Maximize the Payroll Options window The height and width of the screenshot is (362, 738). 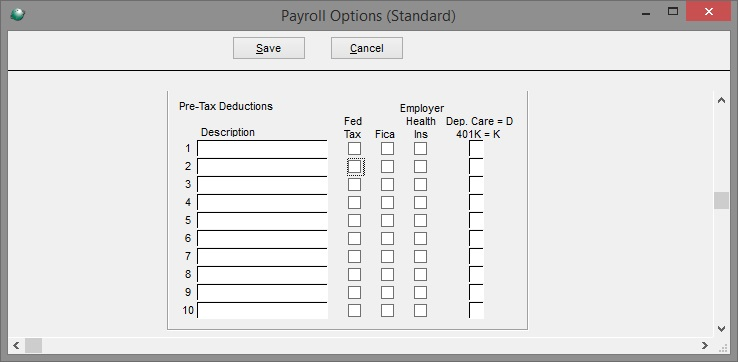tap(673, 11)
